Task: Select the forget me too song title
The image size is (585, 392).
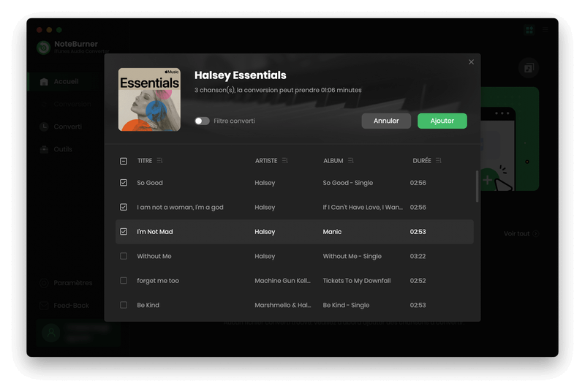Action: click(x=158, y=281)
